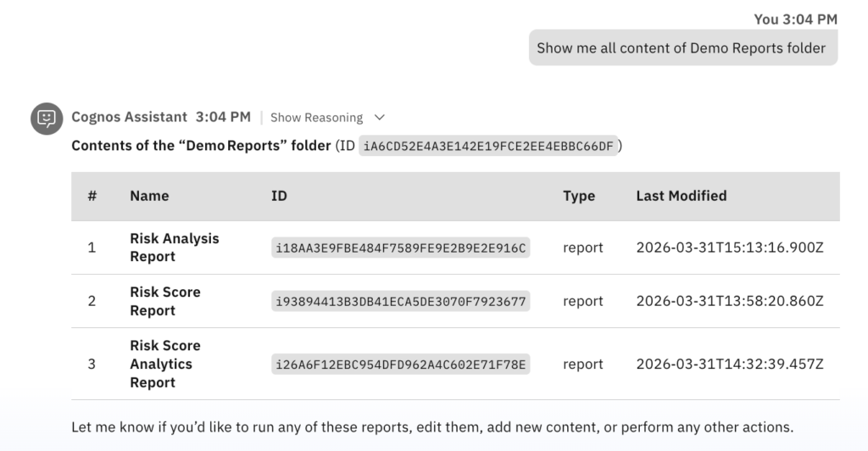The image size is (868, 451).
Task: Click the 2026-03-31T13:58:20.860Z timestamp cell
Action: point(730,301)
